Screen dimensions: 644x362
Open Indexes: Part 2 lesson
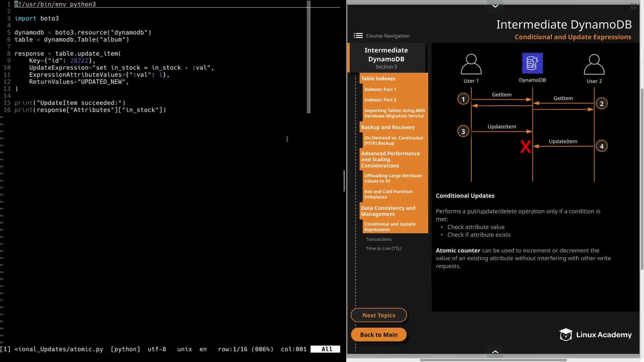(380, 100)
